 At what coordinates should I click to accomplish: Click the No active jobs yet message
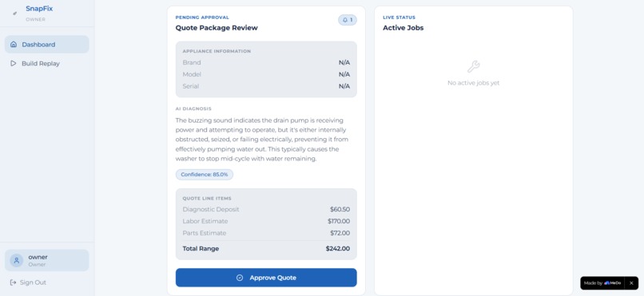[474, 83]
